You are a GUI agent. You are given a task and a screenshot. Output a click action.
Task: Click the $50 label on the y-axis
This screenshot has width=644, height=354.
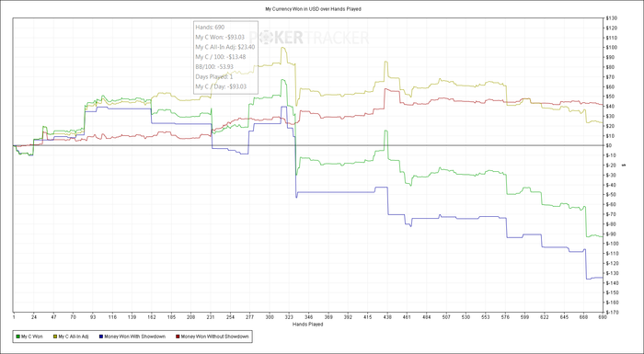click(609, 97)
